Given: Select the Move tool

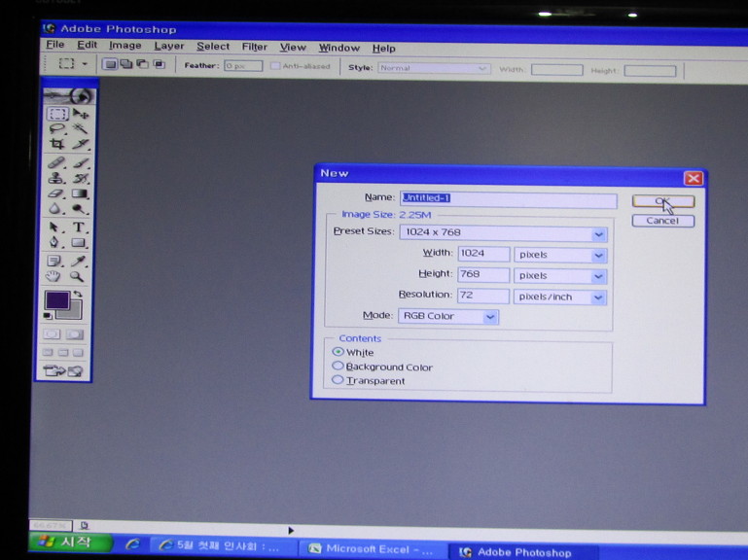Looking at the screenshot, I should pyautogui.click(x=80, y=114).
